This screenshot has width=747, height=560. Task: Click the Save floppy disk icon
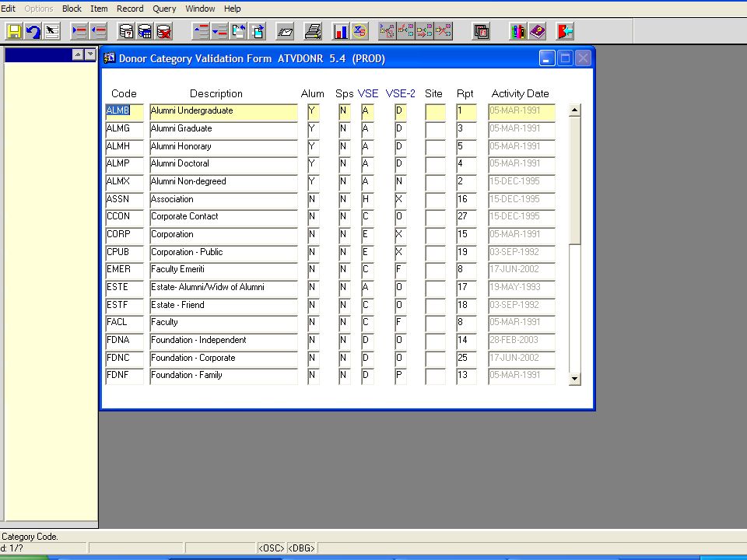[14, 31]
